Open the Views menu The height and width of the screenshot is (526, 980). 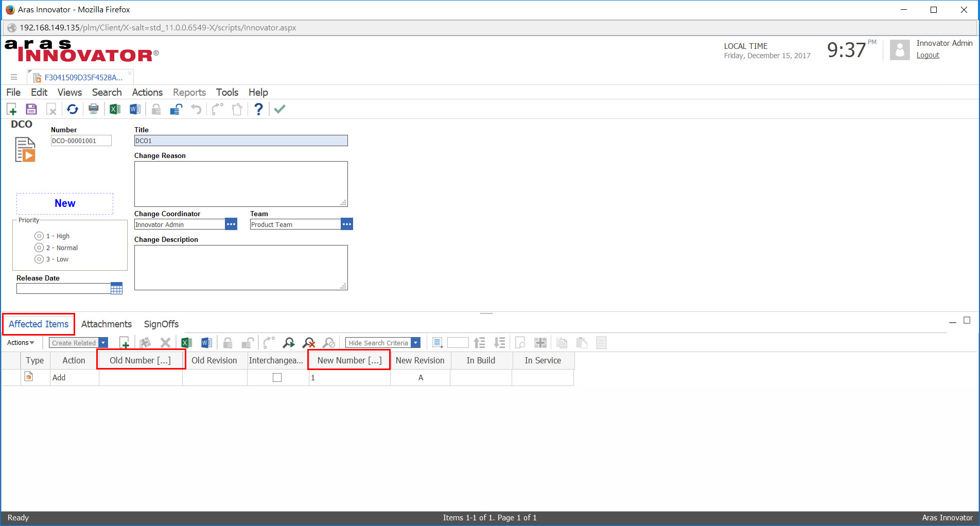(69, 93)
